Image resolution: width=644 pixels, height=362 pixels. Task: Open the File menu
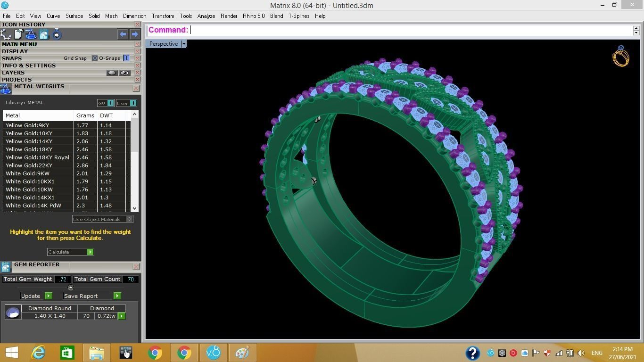[7, 16]
